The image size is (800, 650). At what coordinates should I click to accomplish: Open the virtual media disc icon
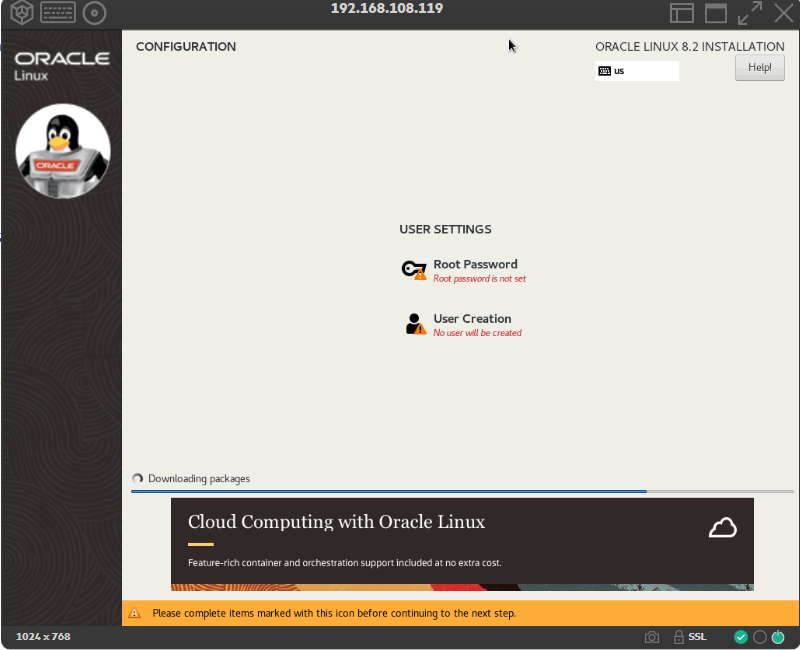click(94, 13)
